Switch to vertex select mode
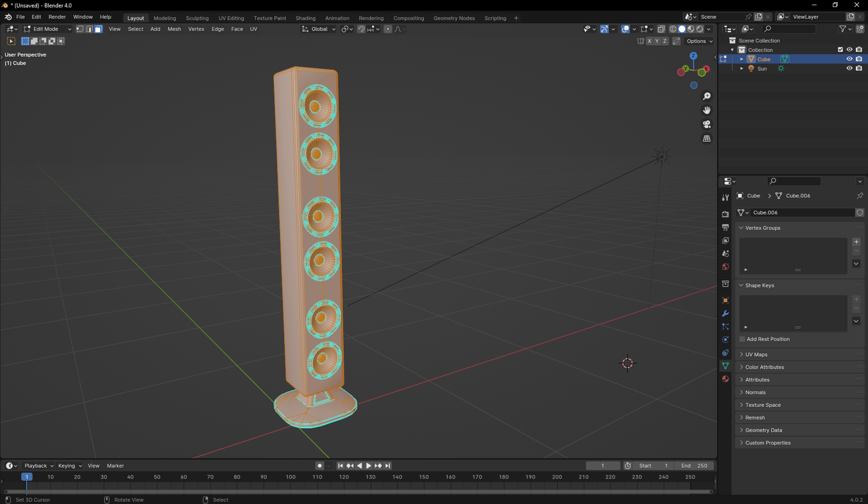 pyautogui.click(x=80, y=29)
